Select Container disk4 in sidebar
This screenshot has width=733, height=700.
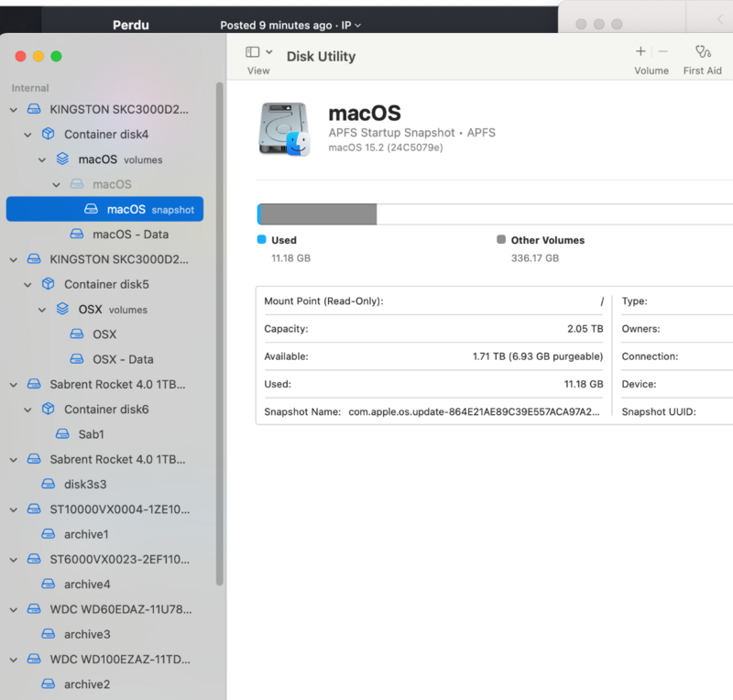[105, 135]
